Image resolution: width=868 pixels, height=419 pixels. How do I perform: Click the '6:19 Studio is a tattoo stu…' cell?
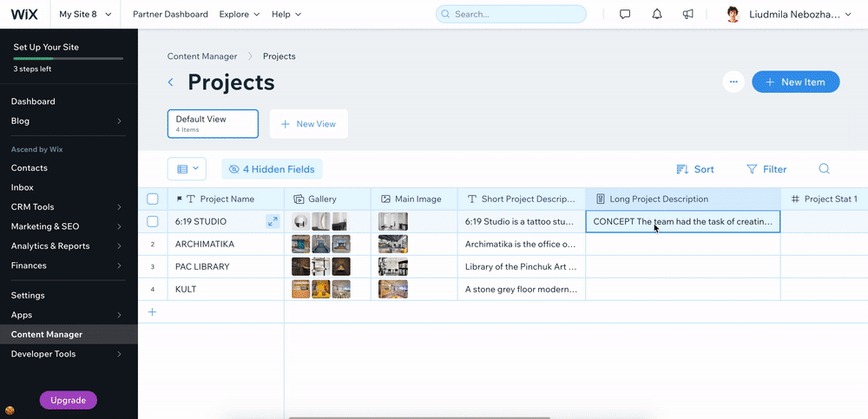522,221
